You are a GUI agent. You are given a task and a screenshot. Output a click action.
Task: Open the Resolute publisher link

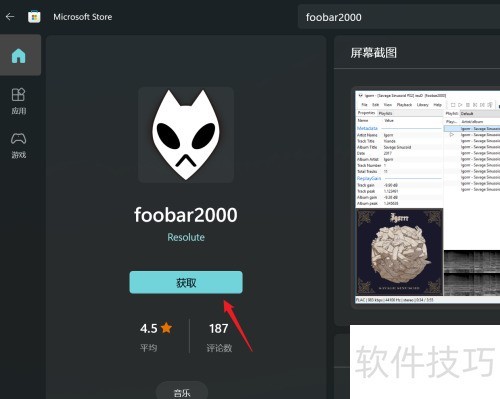[x=186, y=237]
